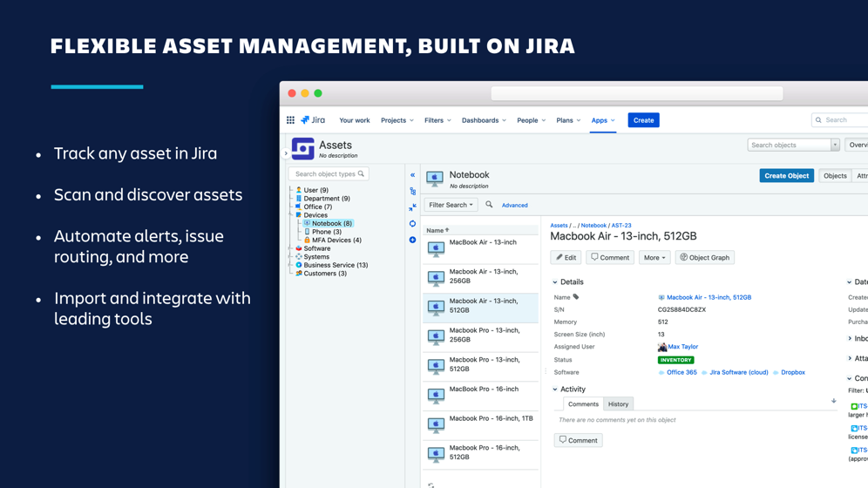Expand the left sidebar chevron toggle

coord(286,153)
